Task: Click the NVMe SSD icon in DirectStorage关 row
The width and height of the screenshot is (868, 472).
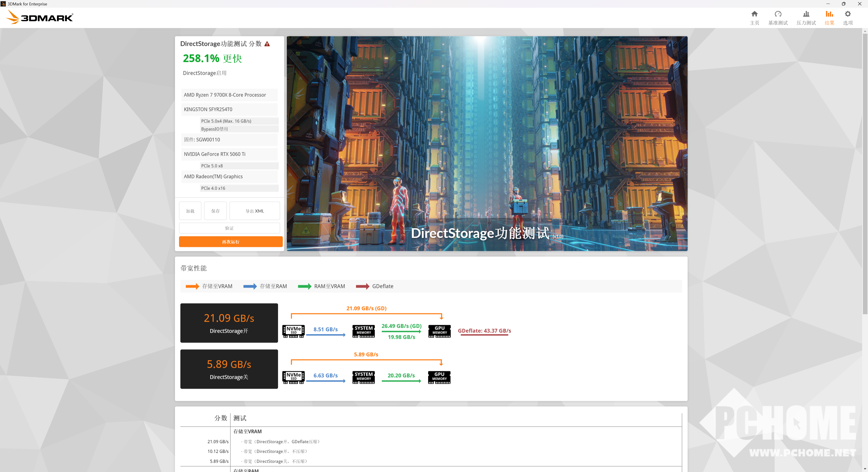Action: (293, 377)
